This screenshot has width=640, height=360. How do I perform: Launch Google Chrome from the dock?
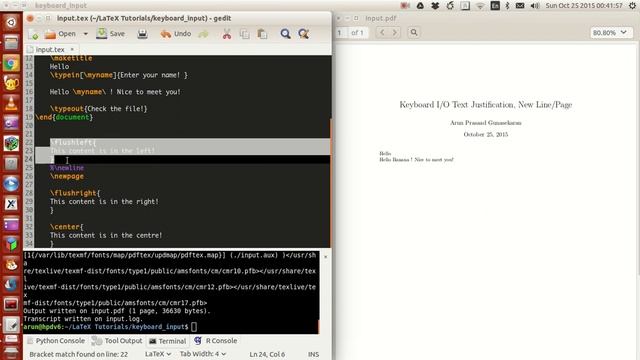tap(11, 63)
